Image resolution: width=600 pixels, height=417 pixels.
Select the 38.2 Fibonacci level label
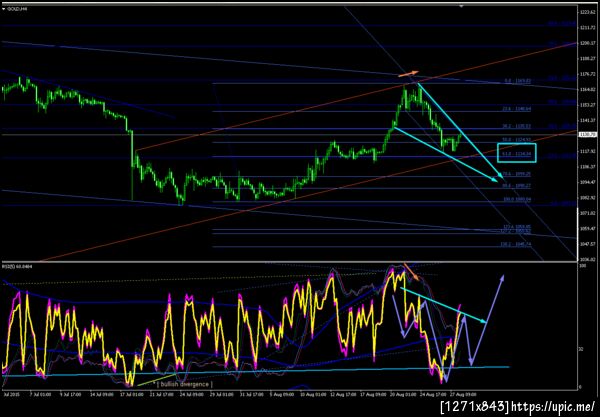(517, 126)
